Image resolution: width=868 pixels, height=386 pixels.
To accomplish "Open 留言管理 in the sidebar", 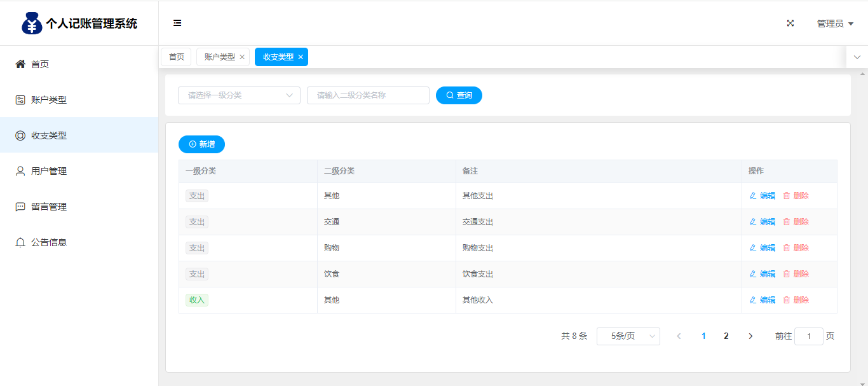I will (x=48, y=207).
